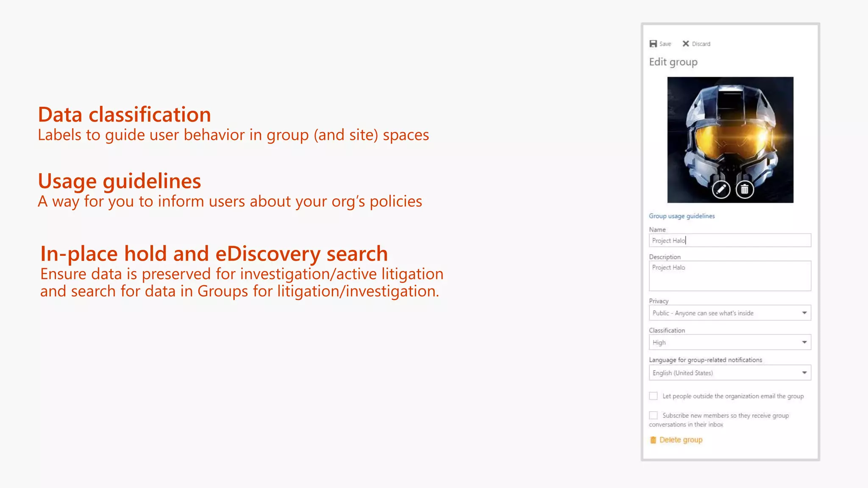868x488 pixels.
Task: Focus the Name field containing Project Halo
Action: [730, 240]
